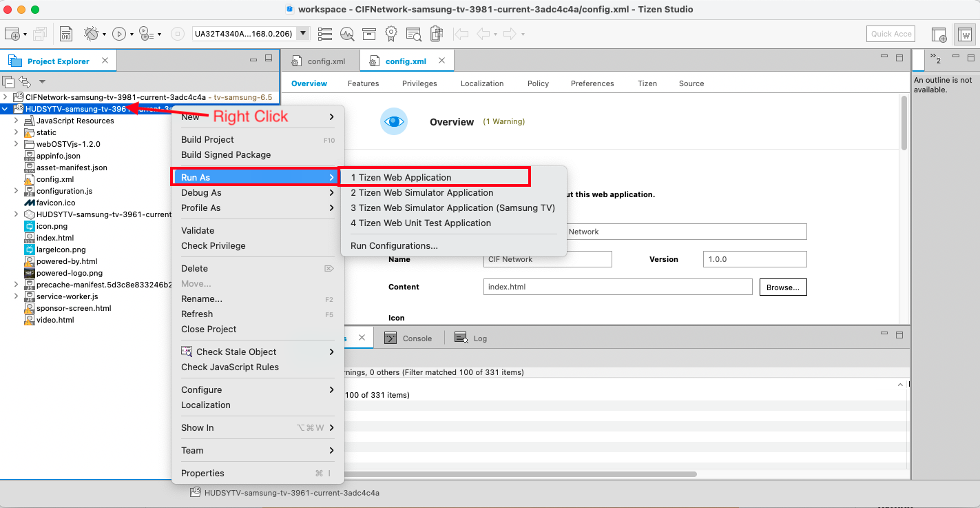Select index.html in the project tree

click(x=55, y=238)
